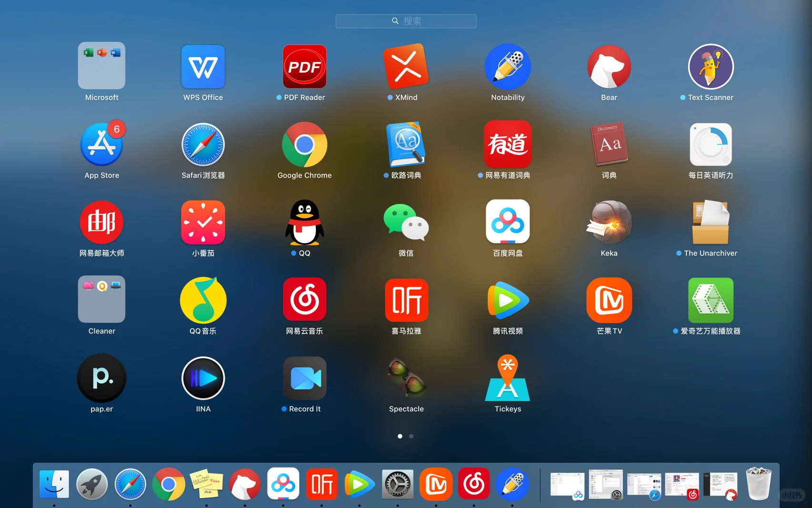Image resolution: width=812 pixels, height=508 pixels.
Task: Launch the pap.er wallpaper app
Action: click(101, 378)
